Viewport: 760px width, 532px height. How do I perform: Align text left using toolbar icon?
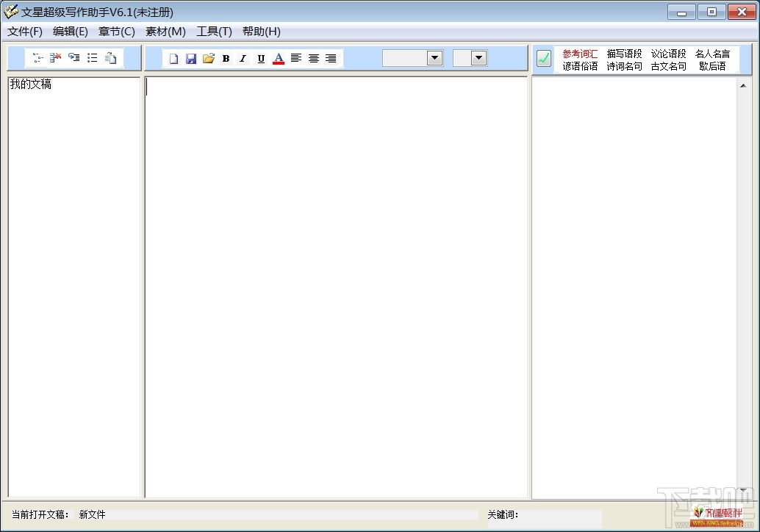(x=295, y=59)
